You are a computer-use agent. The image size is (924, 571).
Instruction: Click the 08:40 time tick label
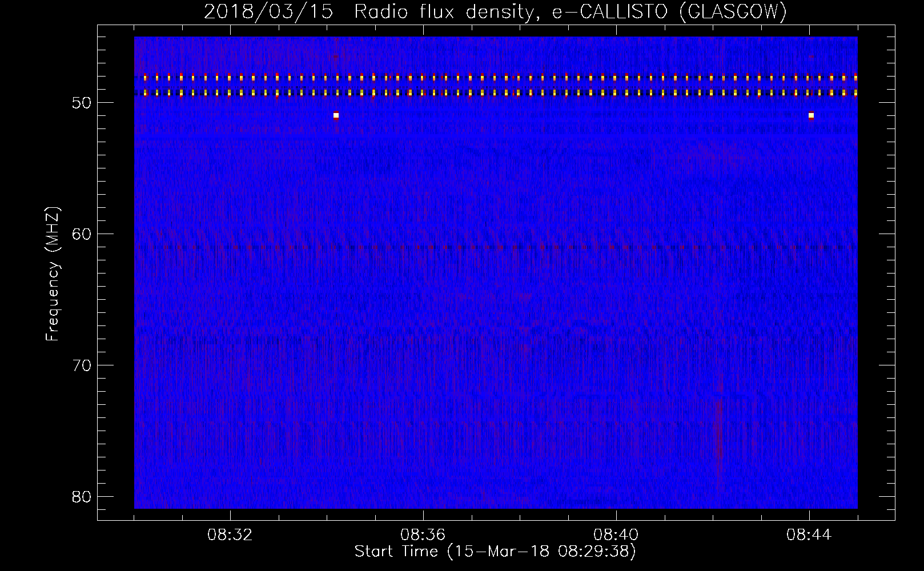pos(616,535)
